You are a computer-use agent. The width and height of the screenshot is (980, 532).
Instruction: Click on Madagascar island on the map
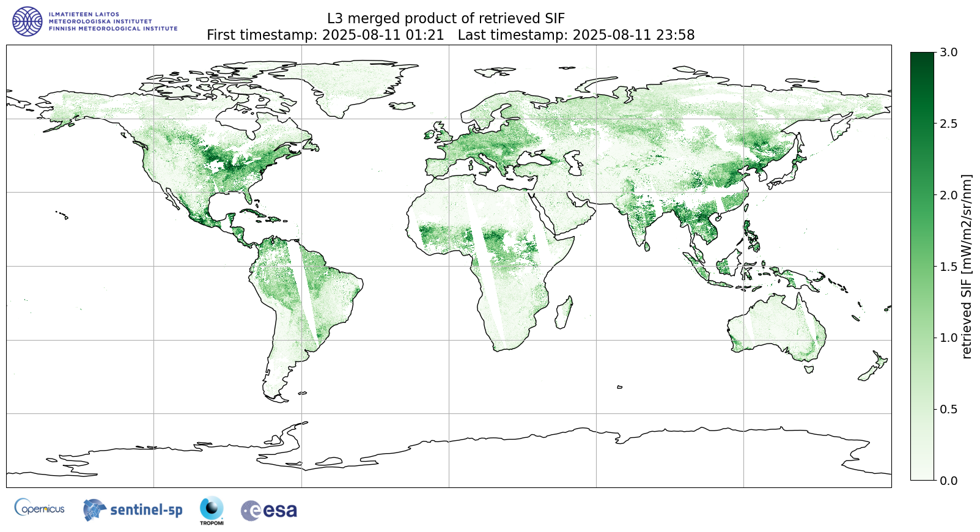point(564,312)
